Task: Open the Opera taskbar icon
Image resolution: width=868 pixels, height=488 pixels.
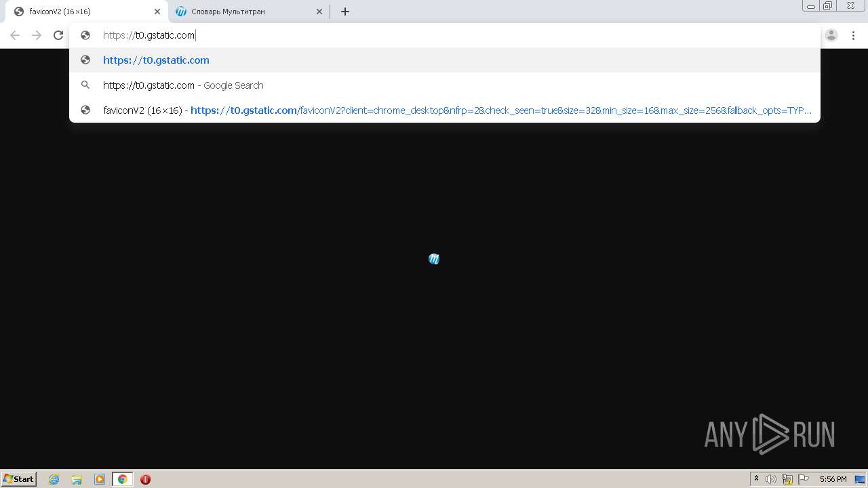Action: 145,479
